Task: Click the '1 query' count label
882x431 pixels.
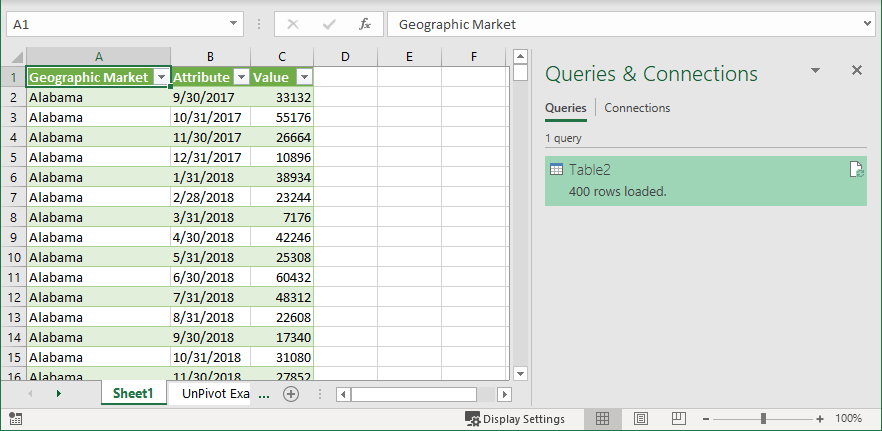Action: (563, 138)
